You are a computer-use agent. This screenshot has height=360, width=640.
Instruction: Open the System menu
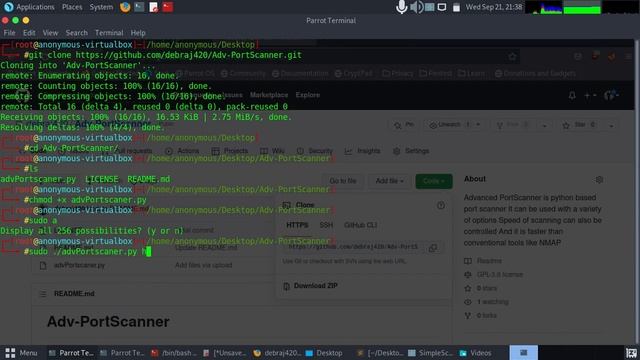(x=101, y=7)
